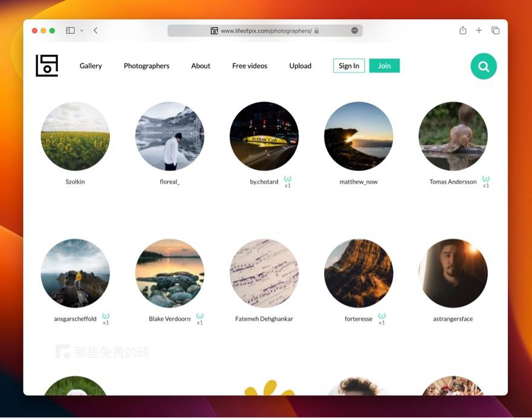Open a new tab with plus icon

[x=479, y=31]
